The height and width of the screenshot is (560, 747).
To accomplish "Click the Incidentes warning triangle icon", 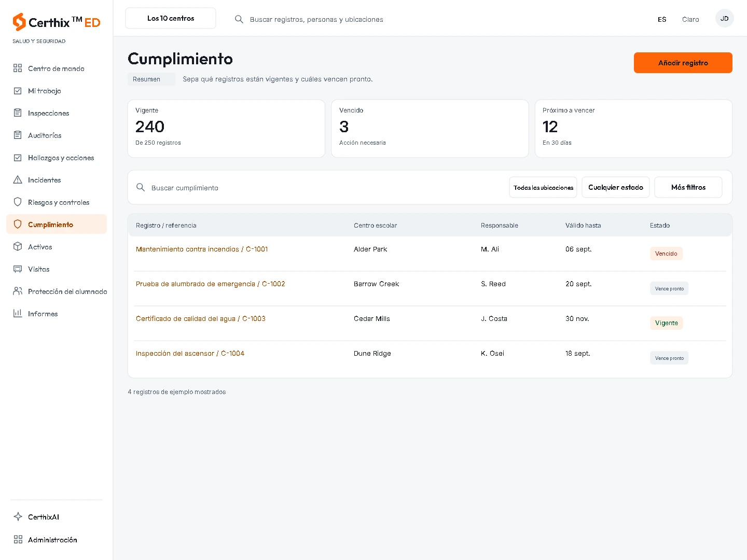I will click(18, 179).
